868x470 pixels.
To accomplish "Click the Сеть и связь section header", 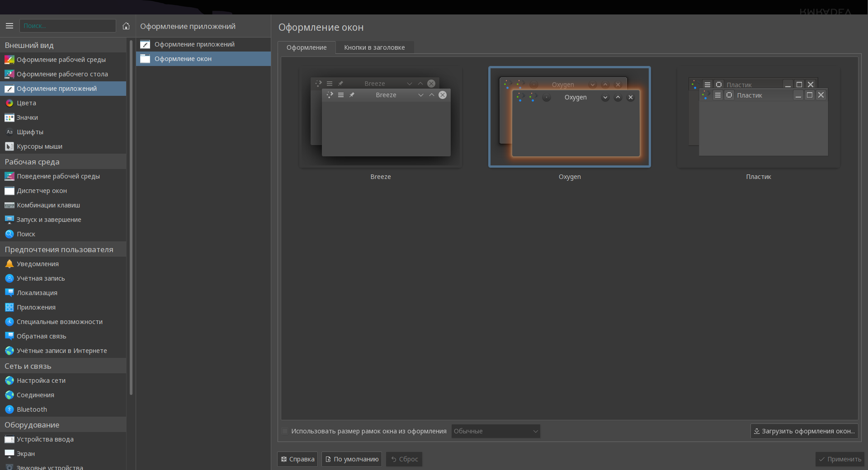I will tap(63, 366).
